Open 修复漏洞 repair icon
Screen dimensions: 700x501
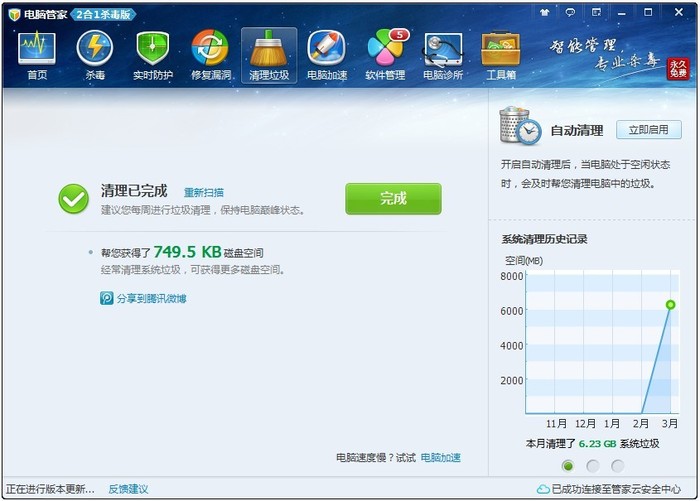(x=211, y=54)
